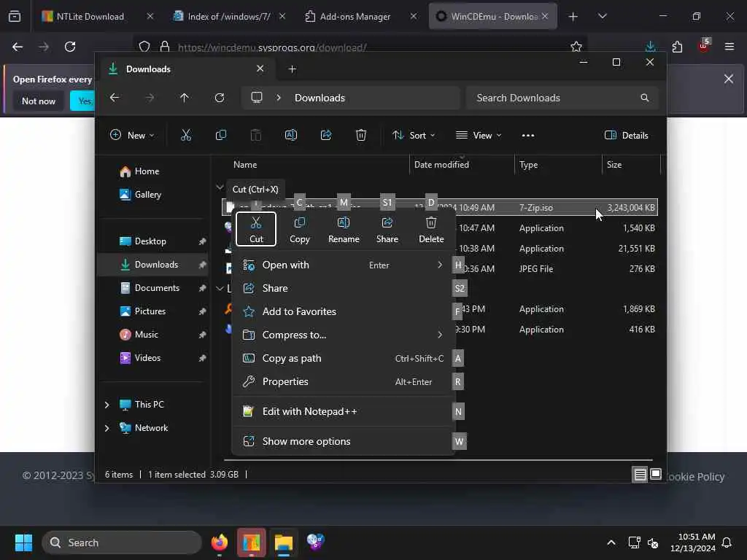Add a new Explorer tab
The height and width of the screenshot is (560, 747).
(x=292, y=69)
